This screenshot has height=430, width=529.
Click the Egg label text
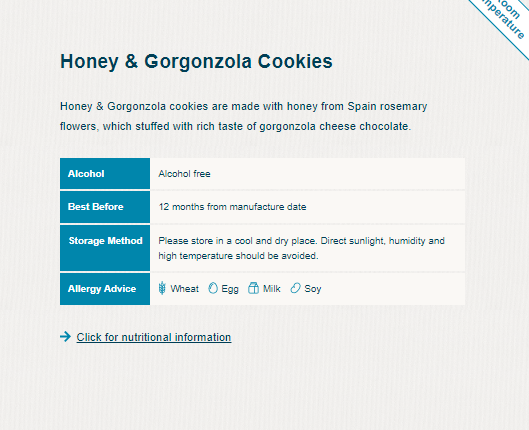230,289
